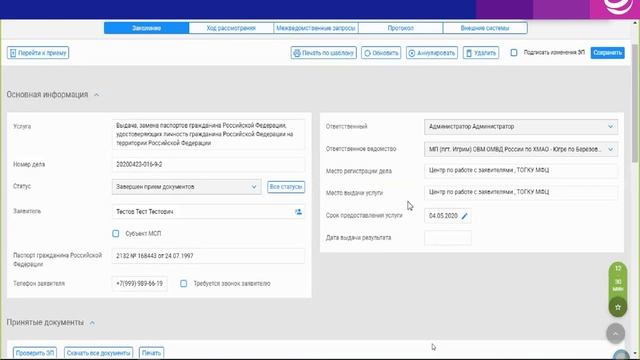The height and width of the screenshot is (360, 640).
Task: Click the Удалить button
Action: pyautogui.click(x=481, y=53)
